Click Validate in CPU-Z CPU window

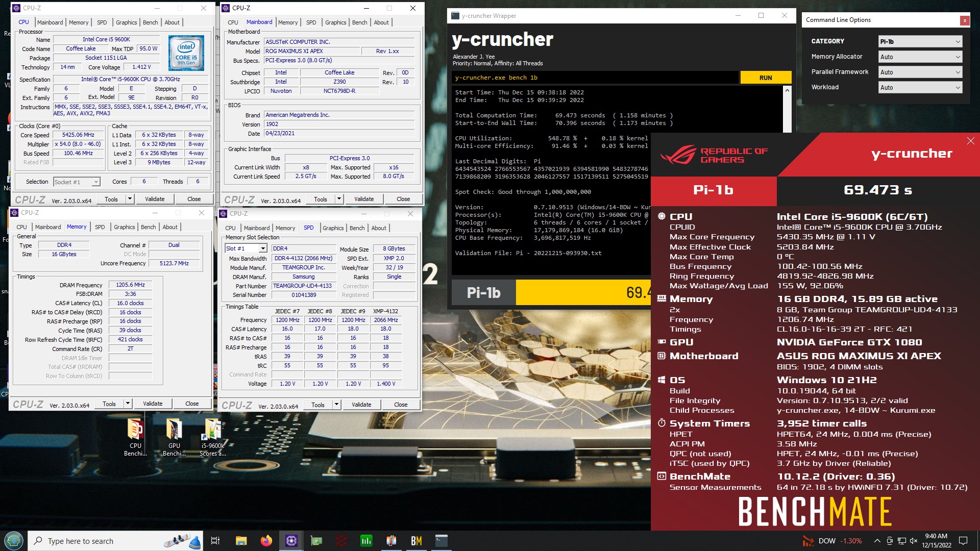(x=155, y=199)
